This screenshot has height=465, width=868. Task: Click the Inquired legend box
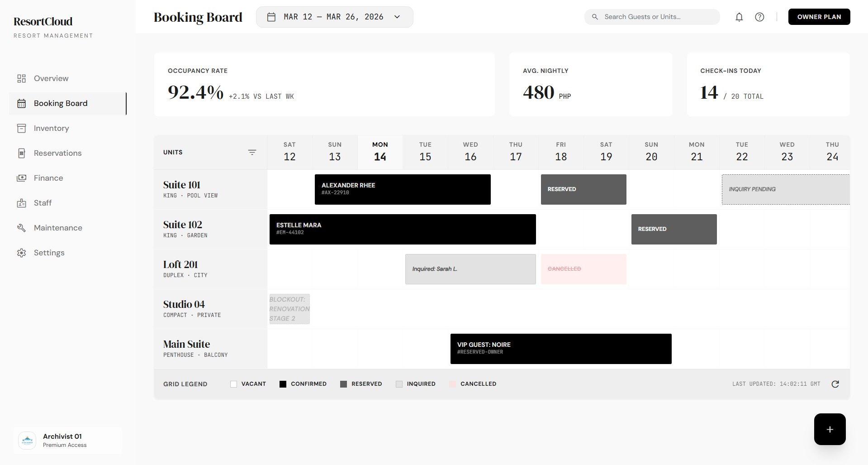pos(399,384)
